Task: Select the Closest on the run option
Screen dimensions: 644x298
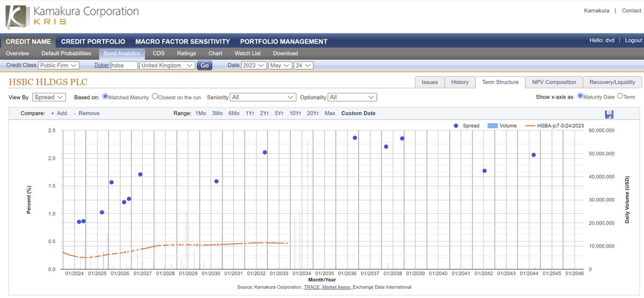Action: [x=155, y=97]
